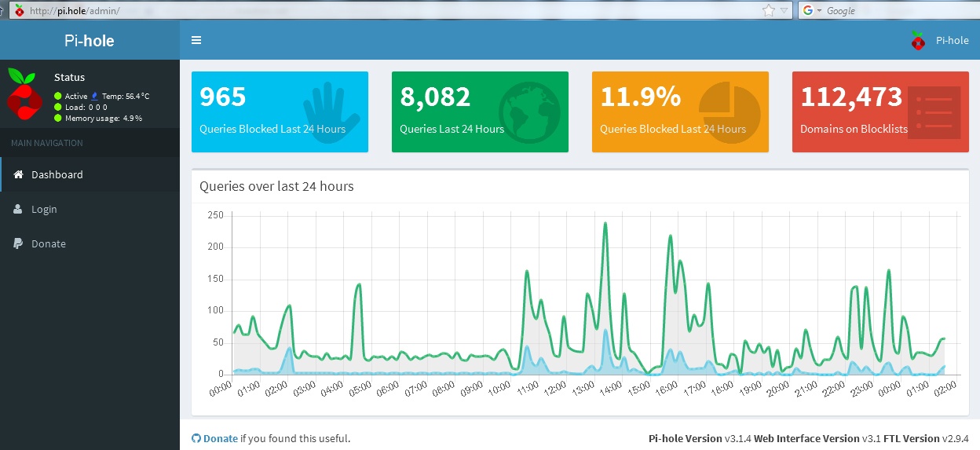The height and width of the screenshot is (450, 980).
Task: Click the Queries over last 24 hours heading
Action: 276,186
